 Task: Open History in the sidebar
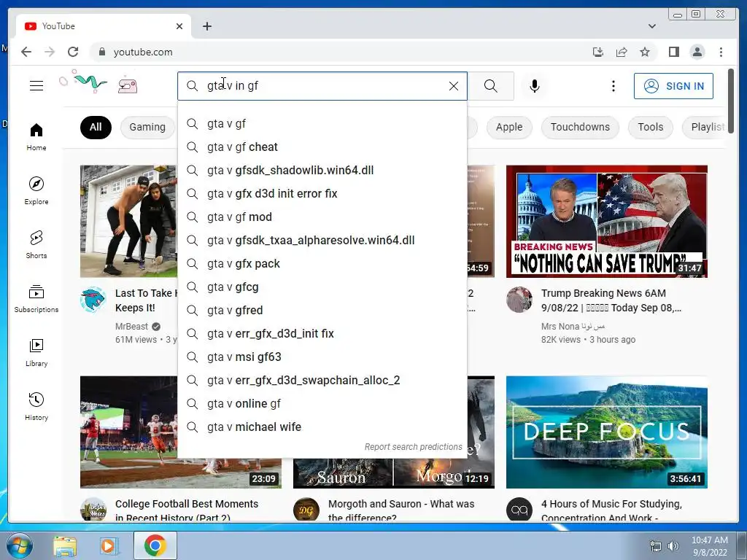coord(36,406)
